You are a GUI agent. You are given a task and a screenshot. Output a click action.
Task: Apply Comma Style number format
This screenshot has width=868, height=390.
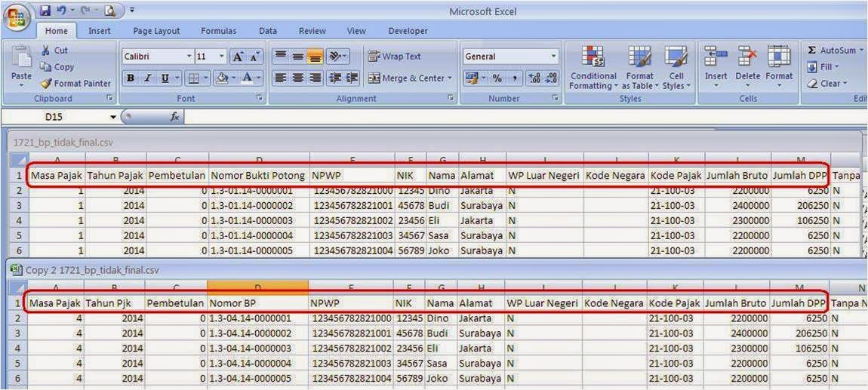(514, 78)
